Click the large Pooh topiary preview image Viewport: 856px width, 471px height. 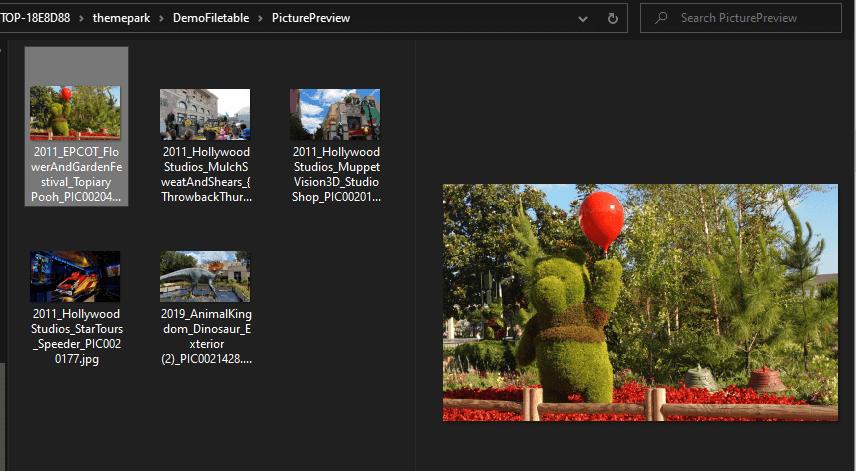[640, 302]
